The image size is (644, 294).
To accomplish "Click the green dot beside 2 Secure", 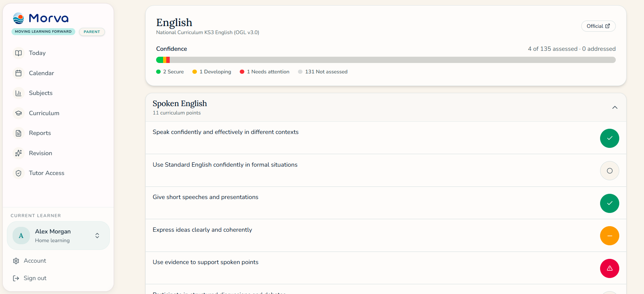I will (x=159, y=72).
